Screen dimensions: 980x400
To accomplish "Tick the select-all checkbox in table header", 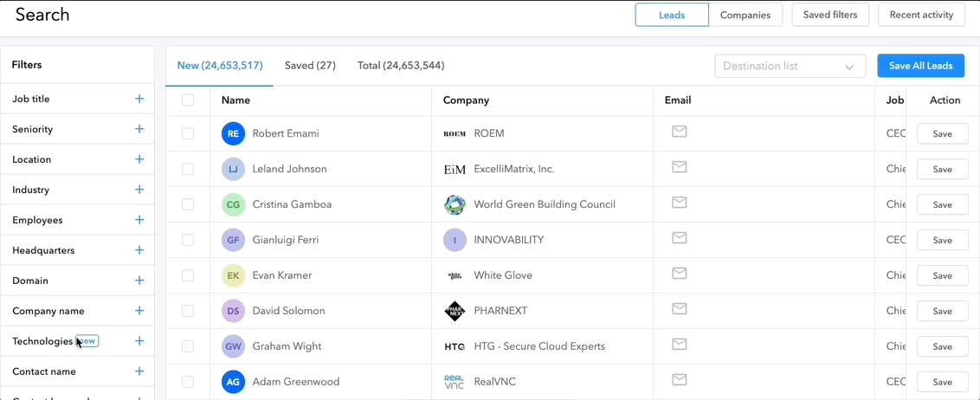I will [188, 100].
